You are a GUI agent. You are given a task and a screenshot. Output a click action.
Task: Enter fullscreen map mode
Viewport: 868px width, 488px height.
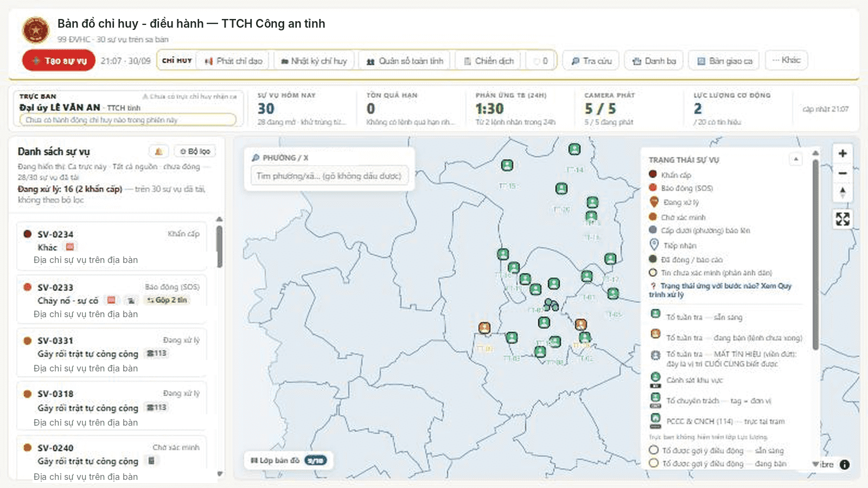click(843, 219)
